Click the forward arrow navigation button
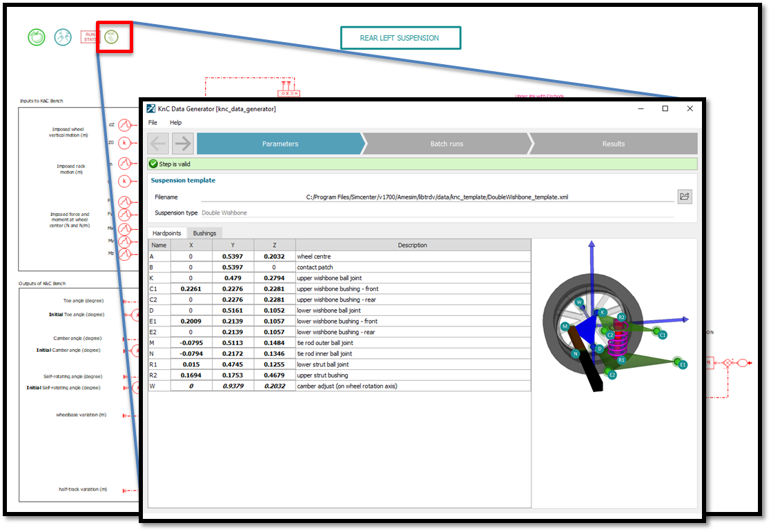 (183, 144)
